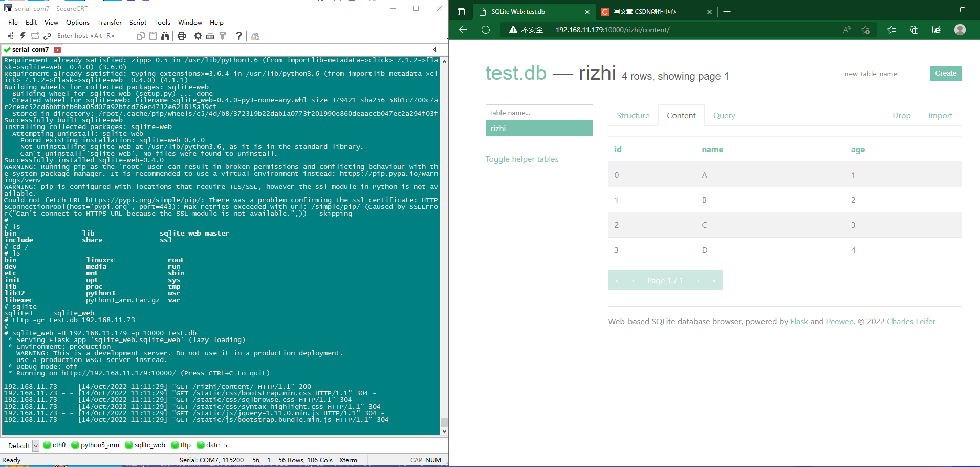Image resolution: width=980 pixels, height=467 pixels.
Task: Open the Edit menu in SecureCRT
Action: [x=31, y=23]
